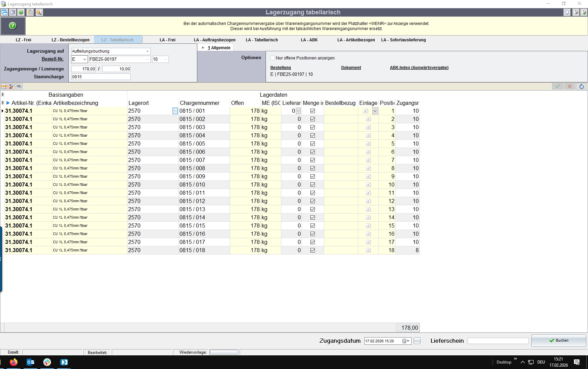Clear the grid filter via funnel icon
Viewport: 588px width, 369px height.
click(x=12, y=86)
